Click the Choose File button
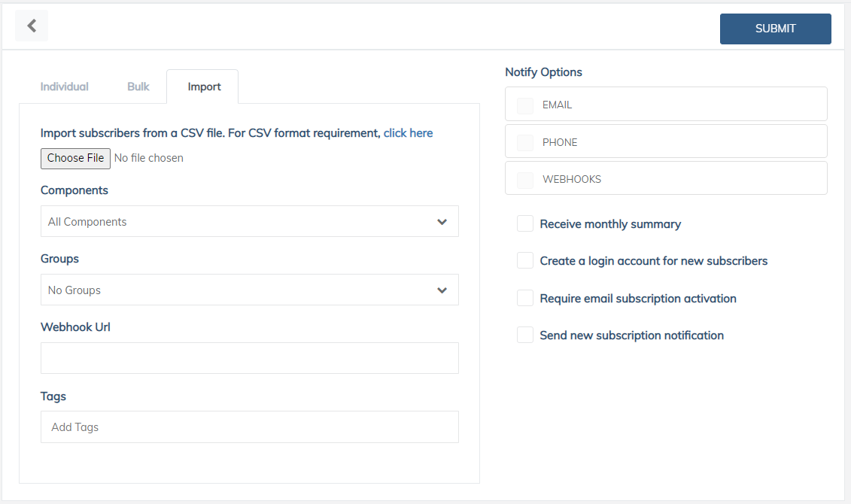851x504 pixels. coord(75,159)
